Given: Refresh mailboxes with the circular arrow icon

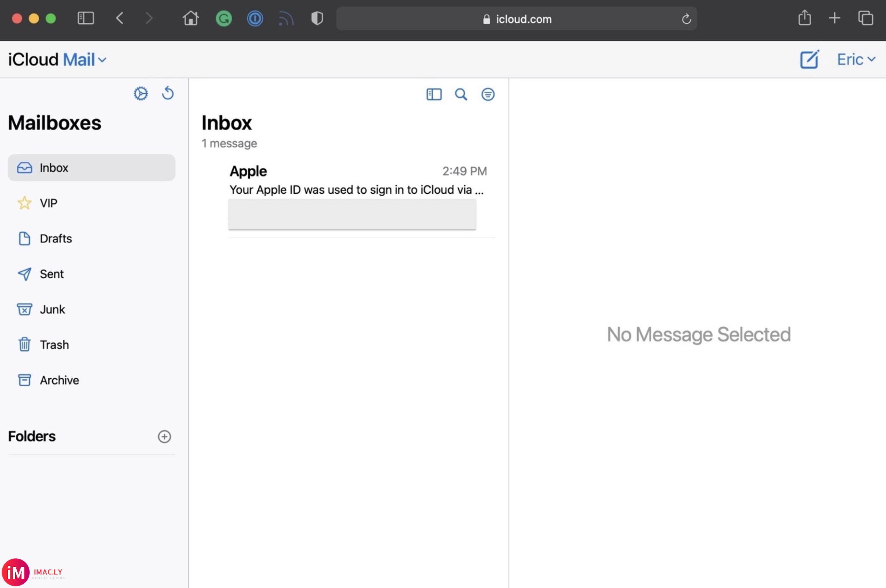Looking at the screenshot, I should 168,93.
